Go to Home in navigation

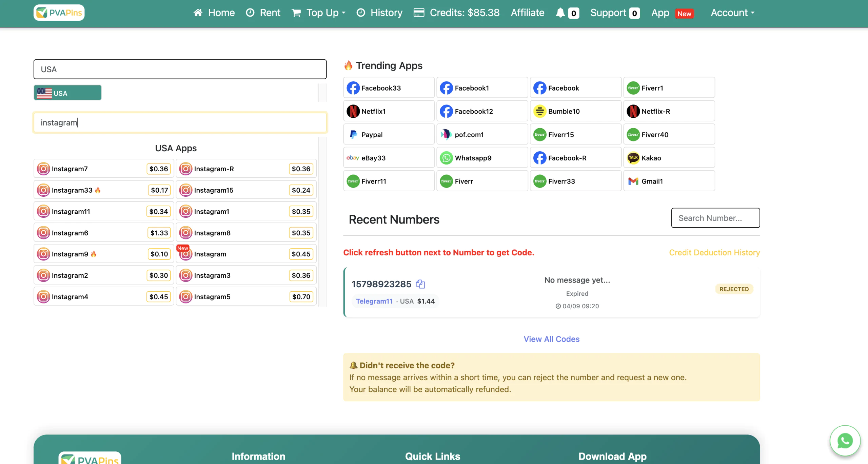click(214, 13)
